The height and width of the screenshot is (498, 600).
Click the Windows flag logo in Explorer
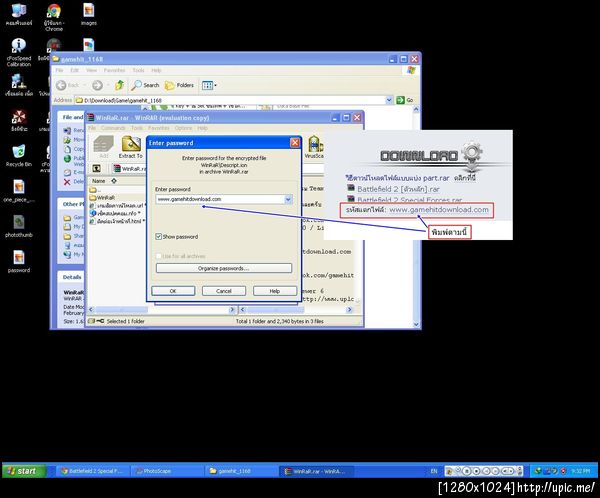point(411,70)
